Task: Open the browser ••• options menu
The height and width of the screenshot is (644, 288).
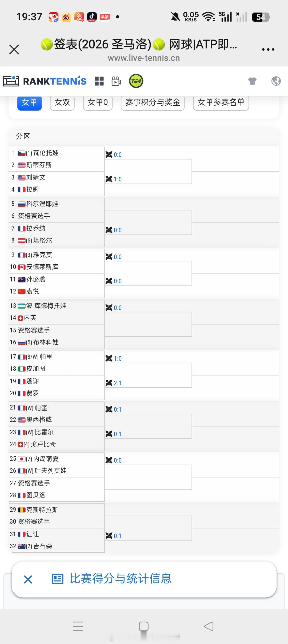Action: coord(268,49)
